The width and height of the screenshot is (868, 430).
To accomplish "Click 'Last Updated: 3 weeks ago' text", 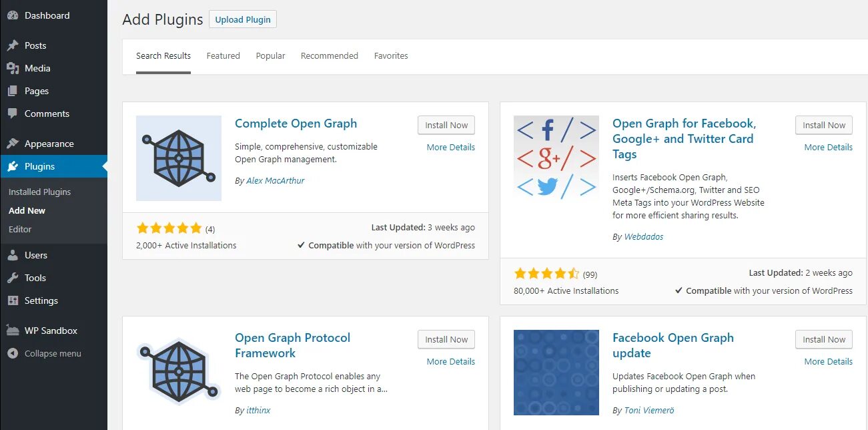I will coord(423,227).
